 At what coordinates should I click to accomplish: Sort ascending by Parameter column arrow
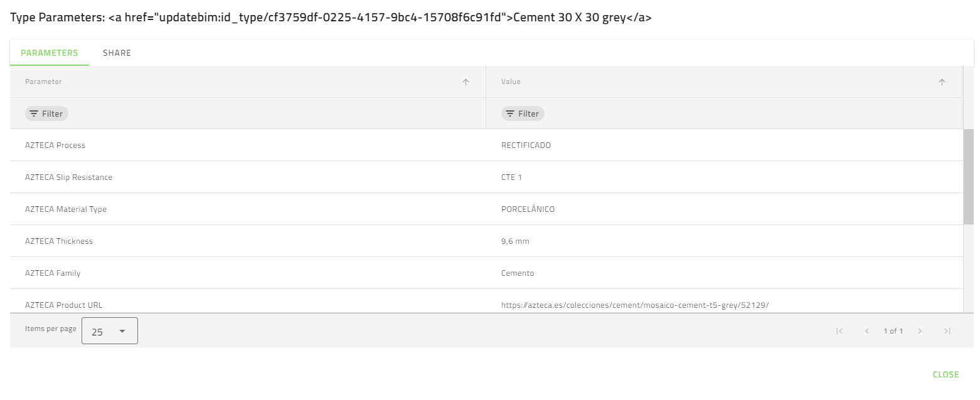466,82
